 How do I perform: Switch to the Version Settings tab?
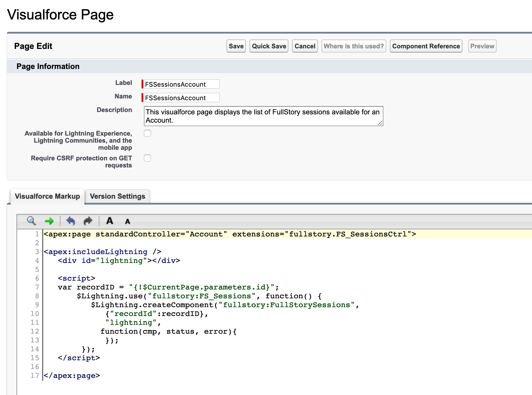tap(117, 196)
